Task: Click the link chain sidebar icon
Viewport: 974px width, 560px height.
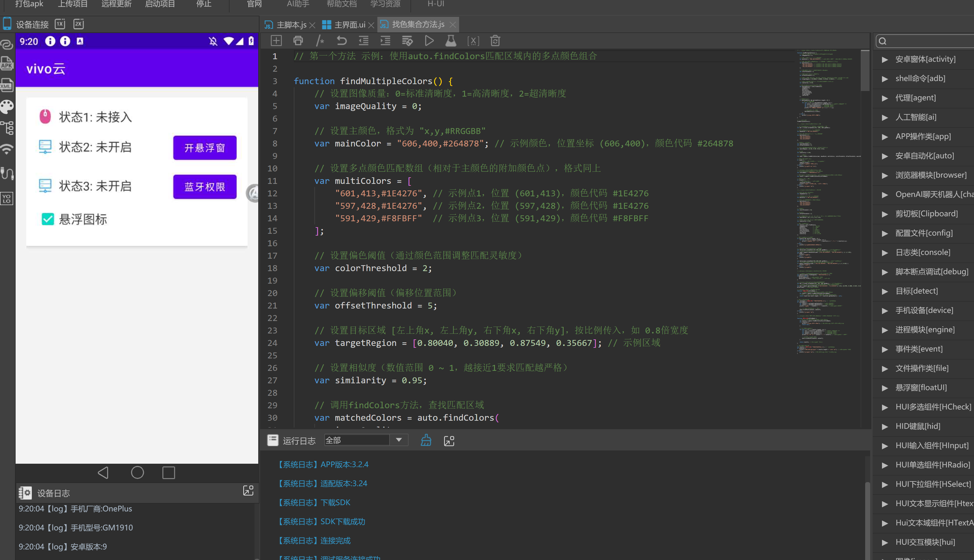Action: click(7, 45)
